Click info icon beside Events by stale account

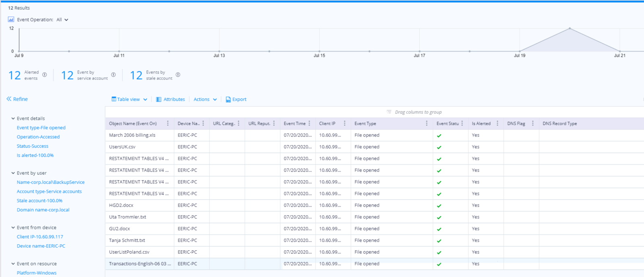pyautogui.click(x=178, y=75)
